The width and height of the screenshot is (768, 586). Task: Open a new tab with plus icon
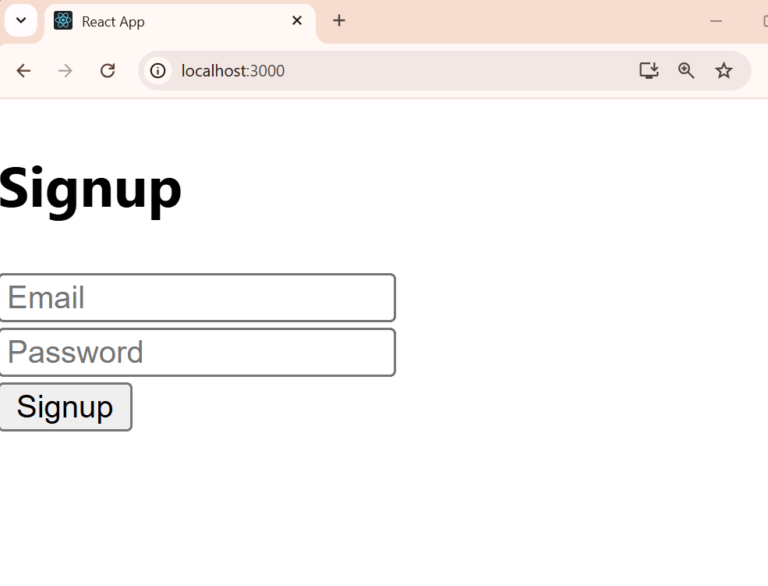point(339,21)
